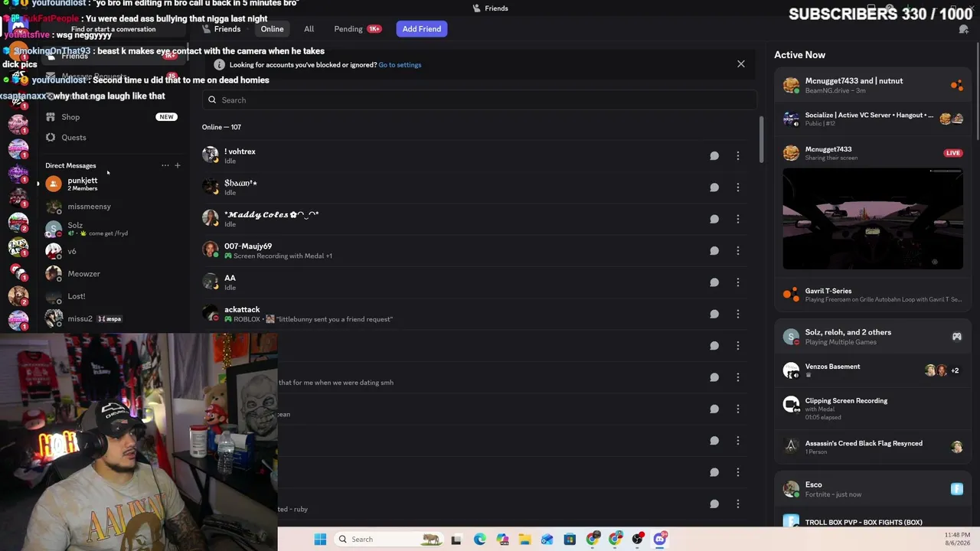Open the Socialize Active VC Server card
980x551 pixels.
coord(873,119)
